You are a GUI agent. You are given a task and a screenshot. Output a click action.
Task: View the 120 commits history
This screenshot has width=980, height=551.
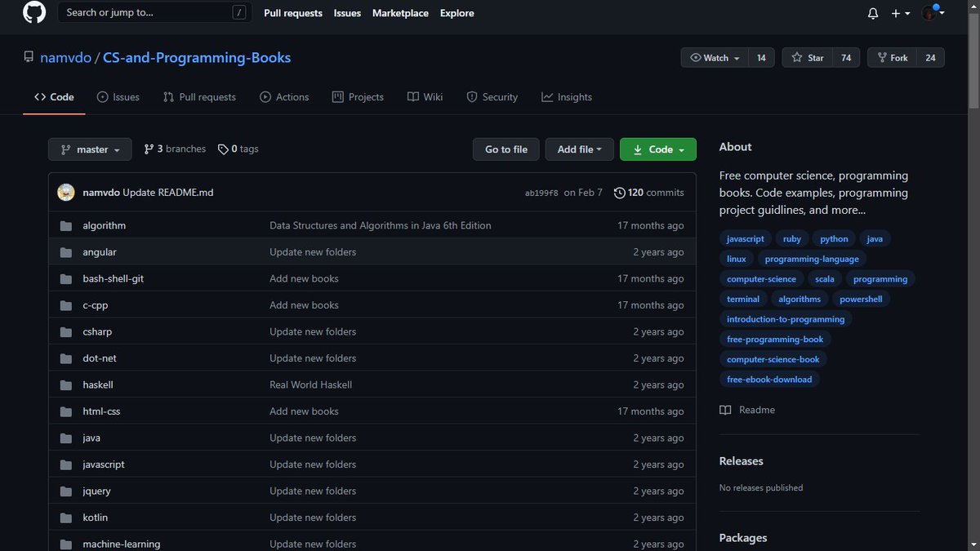pyautogui.click(x=649, y=193)
